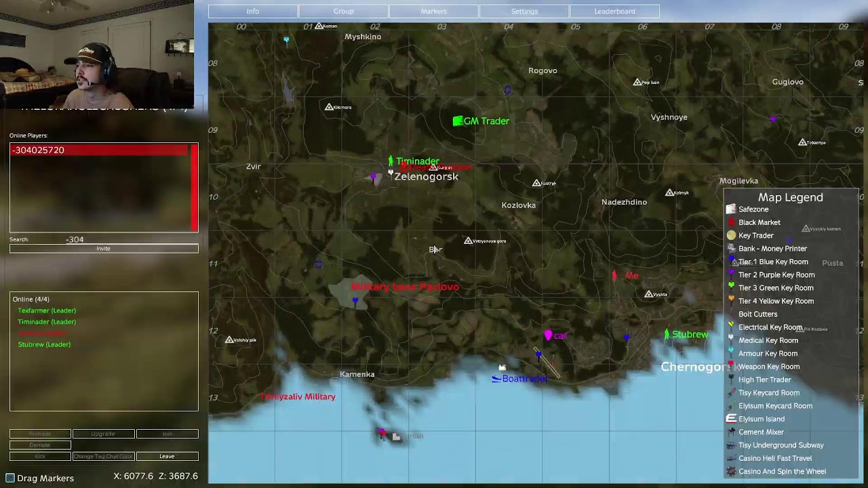The height and width of the screenshot is (488, 868).
Task: Select player -304025720 in Online Players list
Action: point(100,150)
